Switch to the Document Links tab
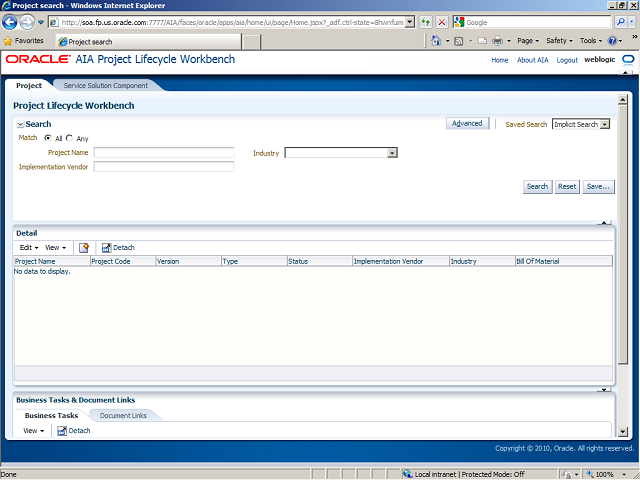The width and height of the screenshot is (640, 480). (123, 415)
